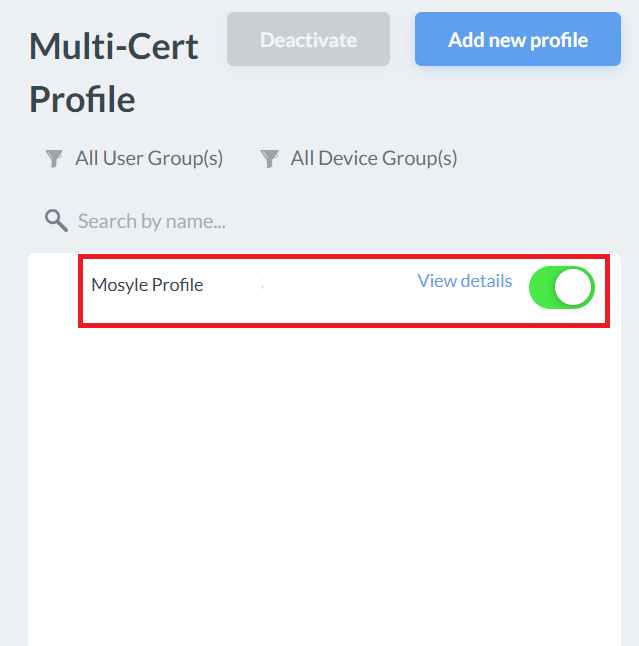
Task: Open the All User Group(s) filter
Action: [x=148, y=159]
